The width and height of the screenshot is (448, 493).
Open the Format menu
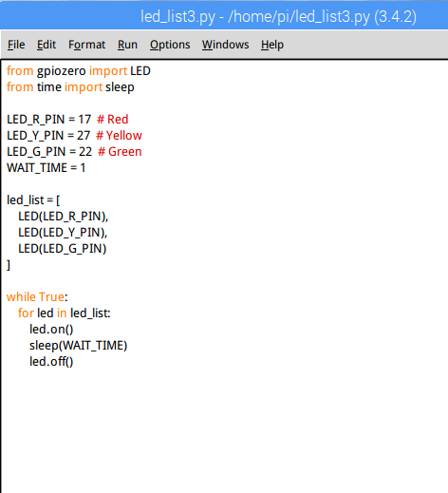[86, 45]
